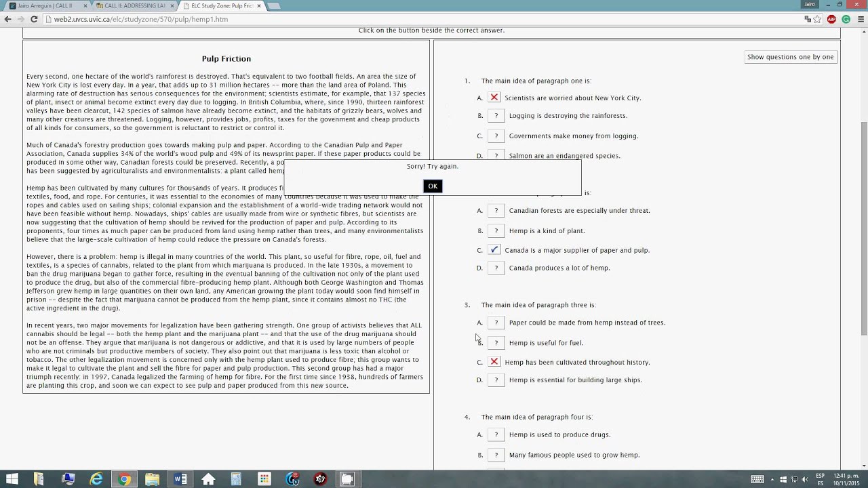
Task: Go back using the browser back arrow
Action: pos(8,19)
